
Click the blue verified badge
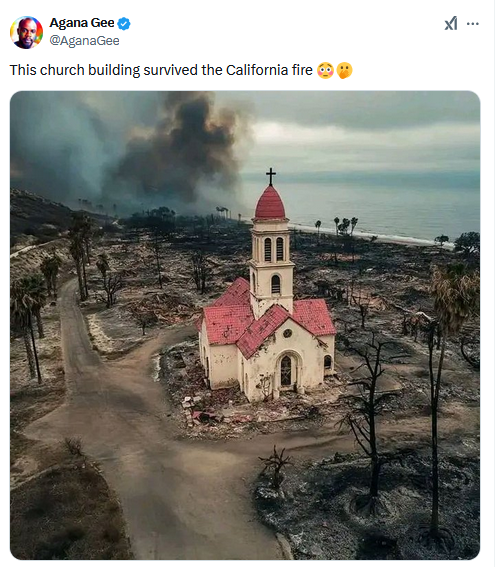coord(124,24)
